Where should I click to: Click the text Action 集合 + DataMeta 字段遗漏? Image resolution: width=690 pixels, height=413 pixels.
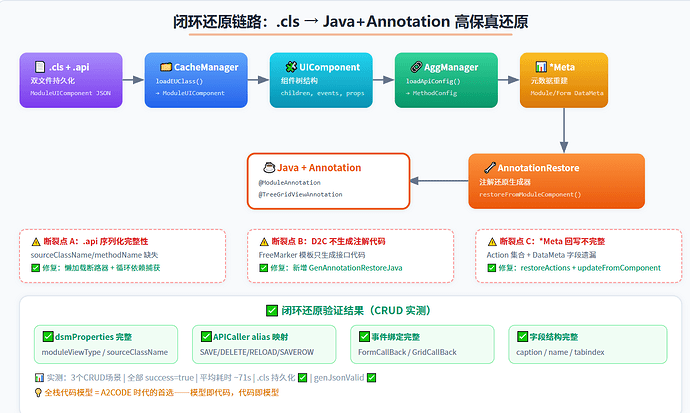[541, 255]
